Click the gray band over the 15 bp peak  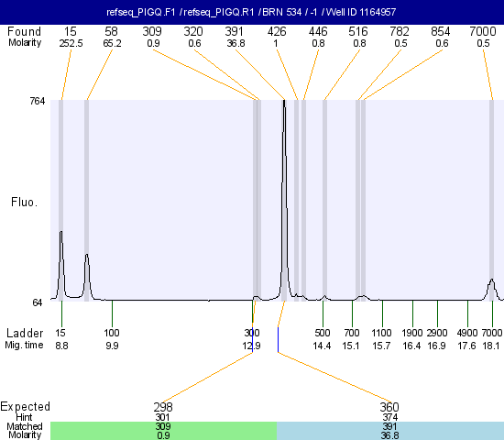(x=60, y=201)
